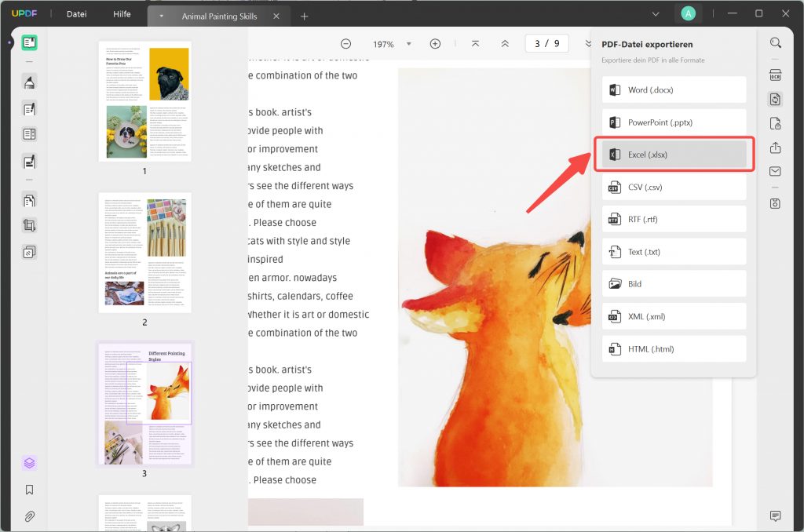Export to HTML (.html)

click(674, 349)
